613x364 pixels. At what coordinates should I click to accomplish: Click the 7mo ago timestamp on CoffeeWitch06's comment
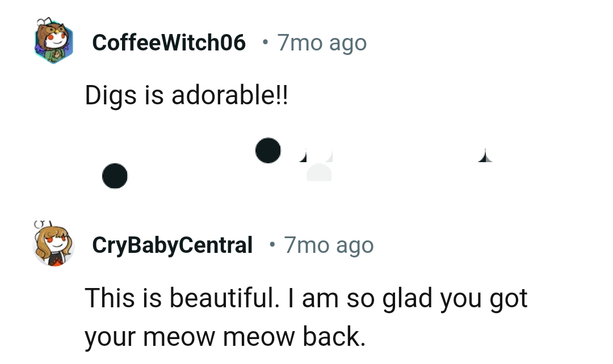[x=321, y=42]
